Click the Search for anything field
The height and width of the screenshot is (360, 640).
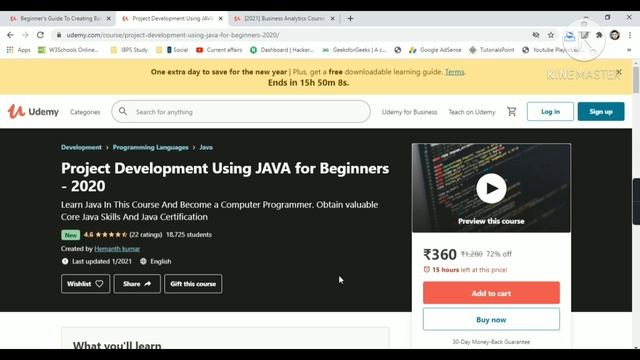[241, 111]
